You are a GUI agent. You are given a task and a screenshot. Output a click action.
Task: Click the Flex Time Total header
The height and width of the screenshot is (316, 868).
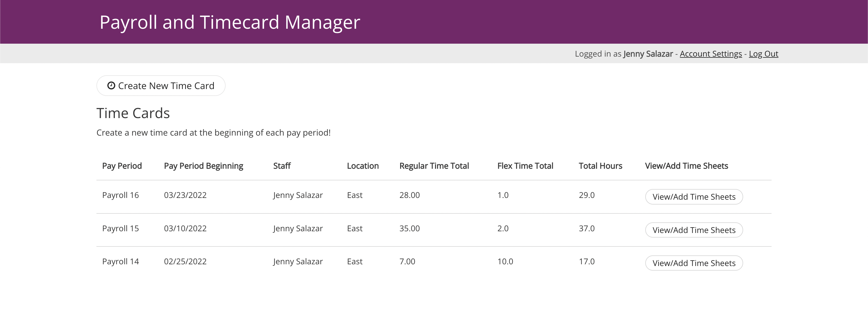pyautogui.click(x=525, y=166)
